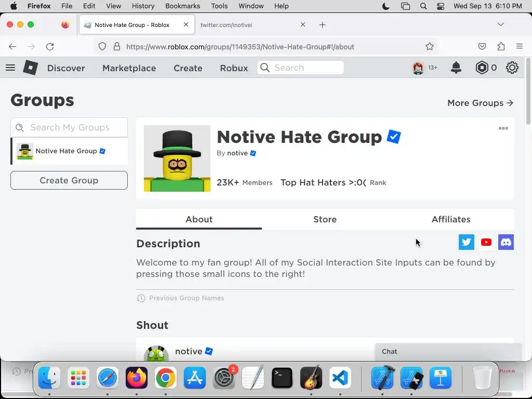
Task: Open a new tab with plus button
Action: (322, 25)
